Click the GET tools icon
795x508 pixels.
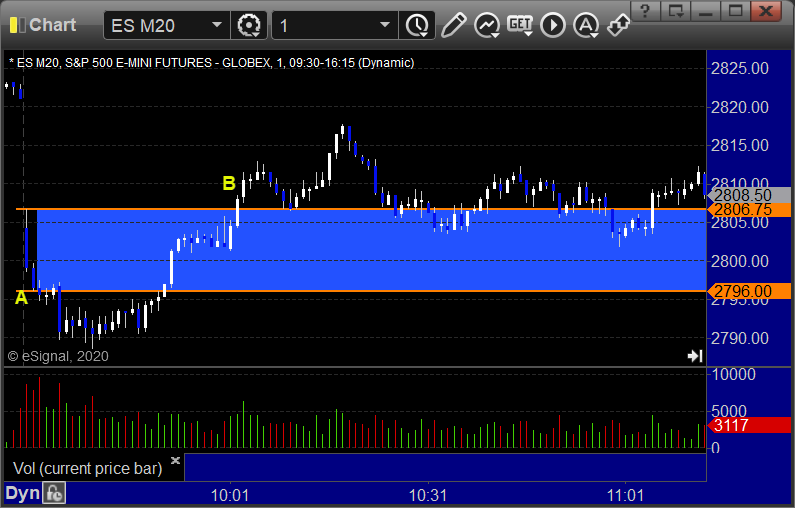(x=520, y=25)
